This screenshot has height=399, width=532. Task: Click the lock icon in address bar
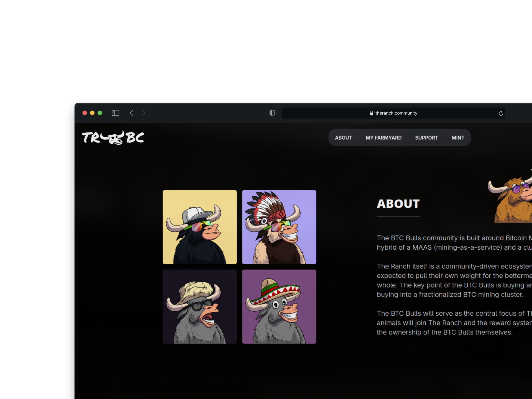(x=371, y=113)
